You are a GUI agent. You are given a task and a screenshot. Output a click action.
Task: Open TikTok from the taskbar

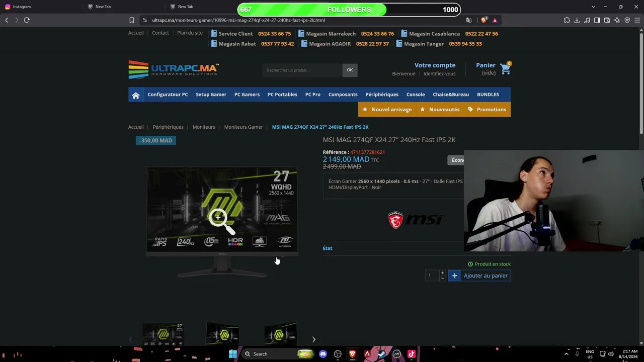tap(412, 354)
